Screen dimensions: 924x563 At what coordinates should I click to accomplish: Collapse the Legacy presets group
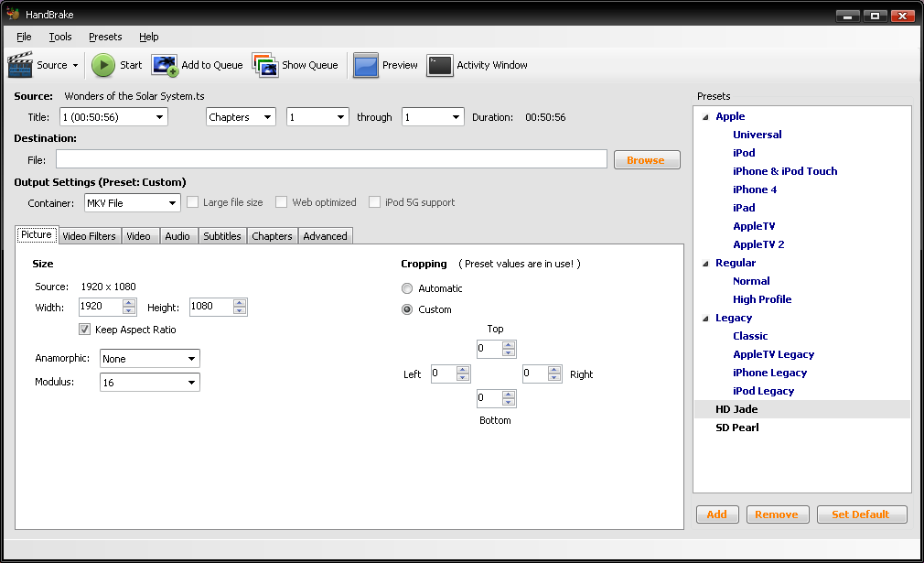click(705, 318)
